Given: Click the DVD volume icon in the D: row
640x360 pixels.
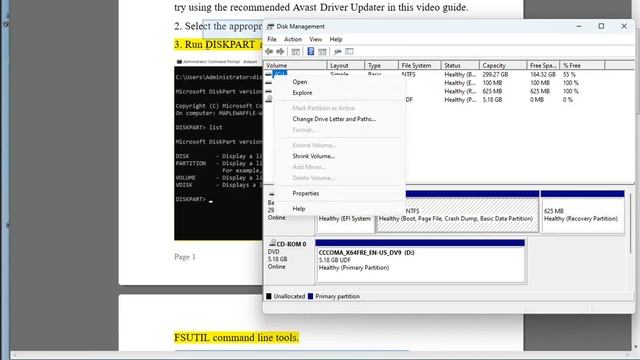Looking at the screenshot, I should click(x=269, y=99).
